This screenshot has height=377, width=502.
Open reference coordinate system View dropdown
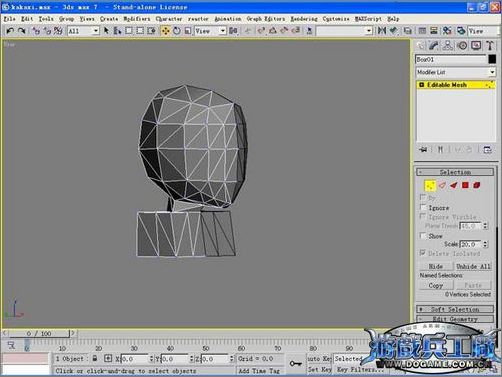click(x=210, y=31)
